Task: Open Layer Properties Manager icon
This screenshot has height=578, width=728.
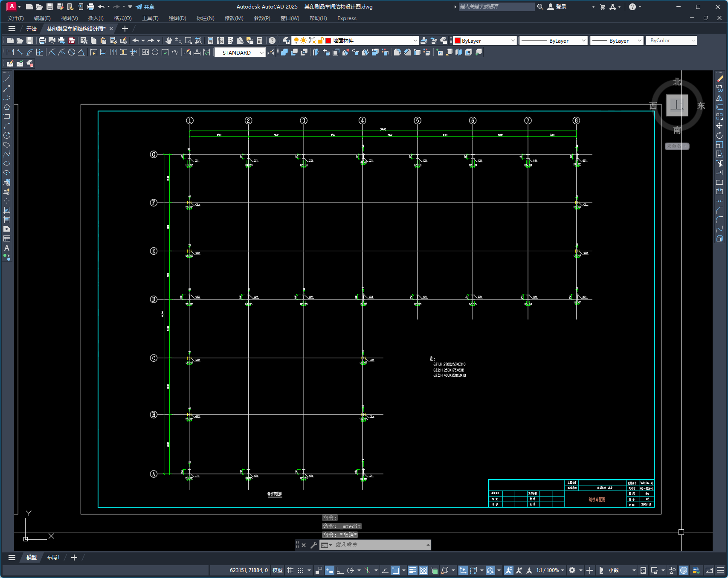Action: 286,41
